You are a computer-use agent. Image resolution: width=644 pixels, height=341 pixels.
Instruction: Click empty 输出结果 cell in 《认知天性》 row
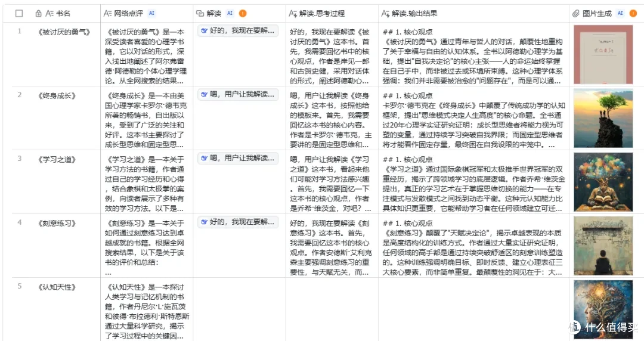point(473,309)
